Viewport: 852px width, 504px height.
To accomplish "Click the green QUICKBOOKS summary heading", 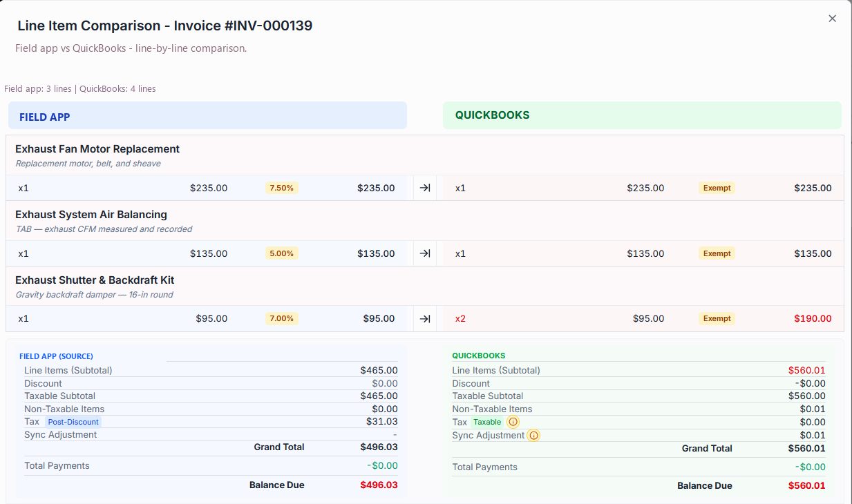I will [x=479, y=356].
